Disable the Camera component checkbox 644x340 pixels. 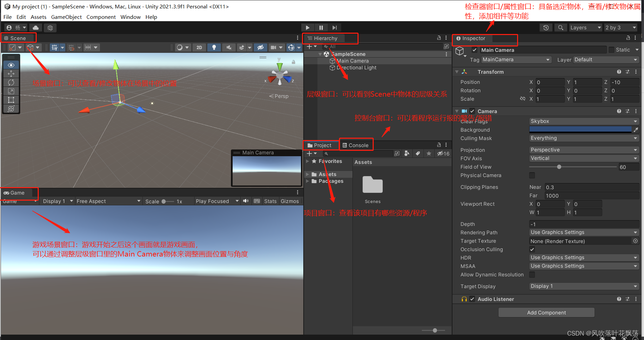click(472, 111)
